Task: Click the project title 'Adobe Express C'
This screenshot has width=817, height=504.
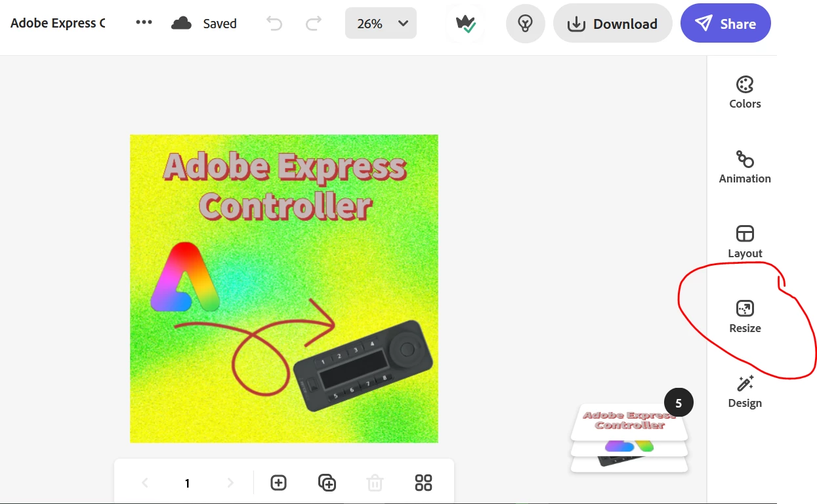Action: click(x=58, y=23)
